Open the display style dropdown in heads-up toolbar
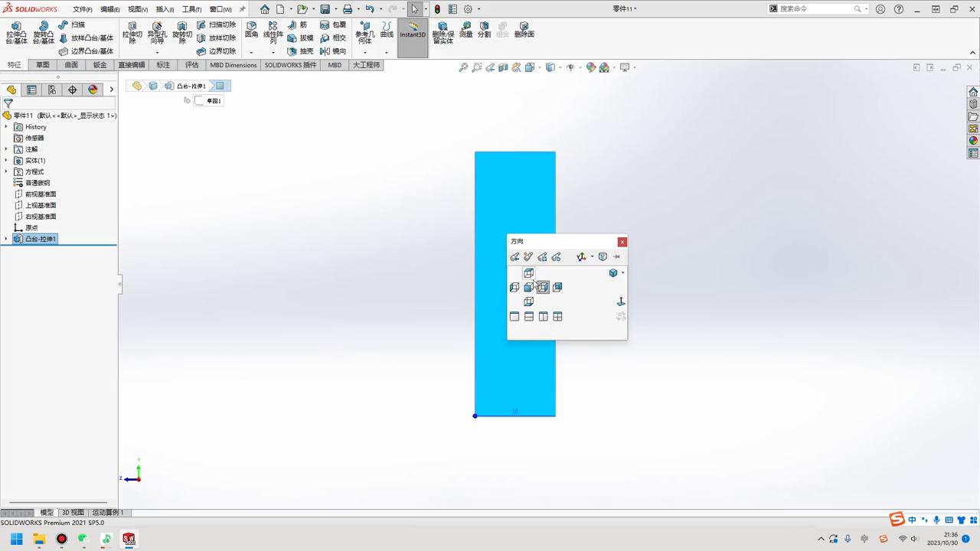The image size is (980, 551). (560, 67)
